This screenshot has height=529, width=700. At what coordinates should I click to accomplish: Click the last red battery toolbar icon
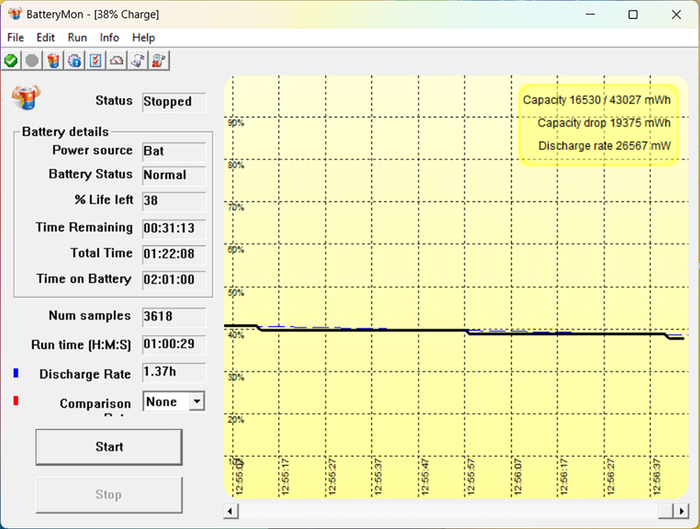(x=159, y=61)
